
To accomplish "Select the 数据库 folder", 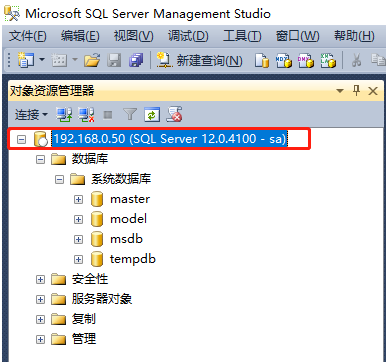I will pyautogui.click(x=90, y=159).
